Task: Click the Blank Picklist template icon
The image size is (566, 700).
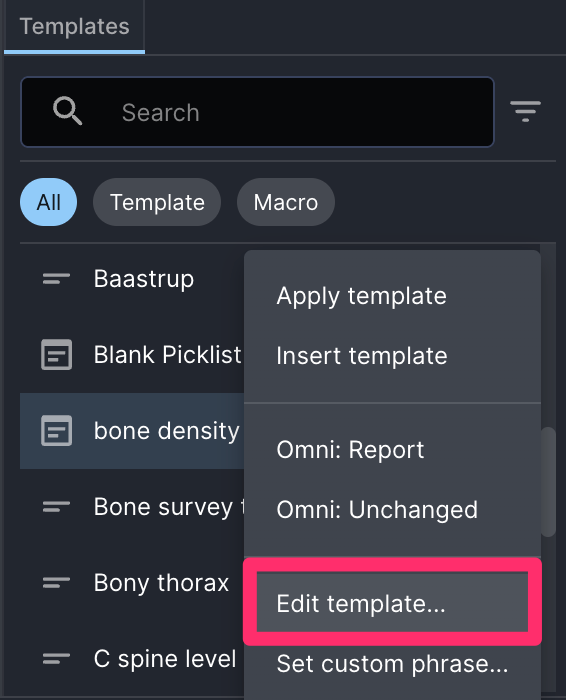Action: coord(56,355)
